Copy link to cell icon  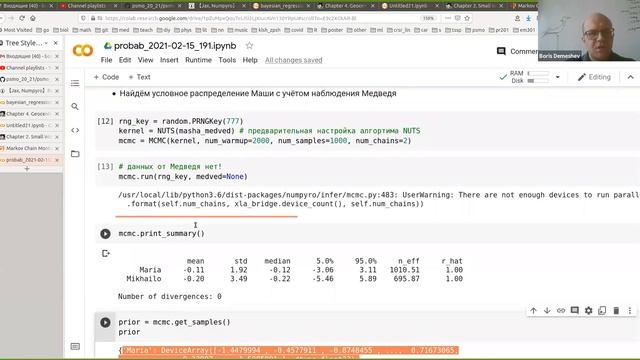pyautogui.click(x=561, y=311)
